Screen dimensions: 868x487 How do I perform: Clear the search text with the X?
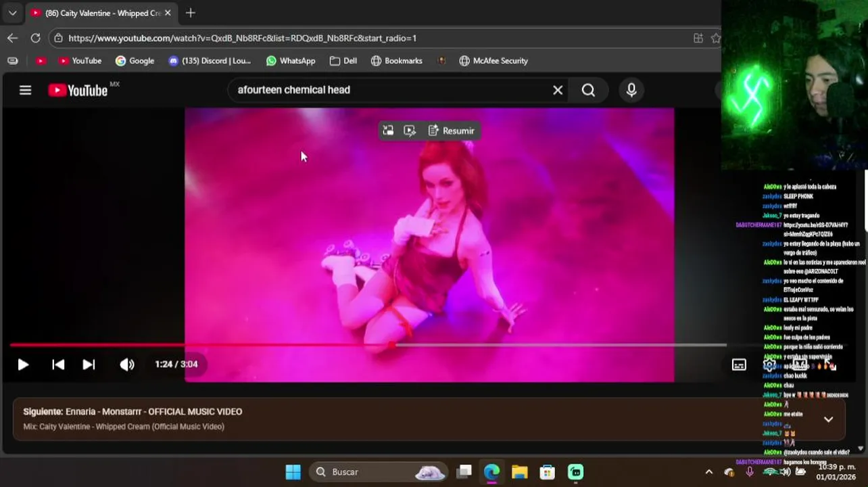click(x=558, y=90)
